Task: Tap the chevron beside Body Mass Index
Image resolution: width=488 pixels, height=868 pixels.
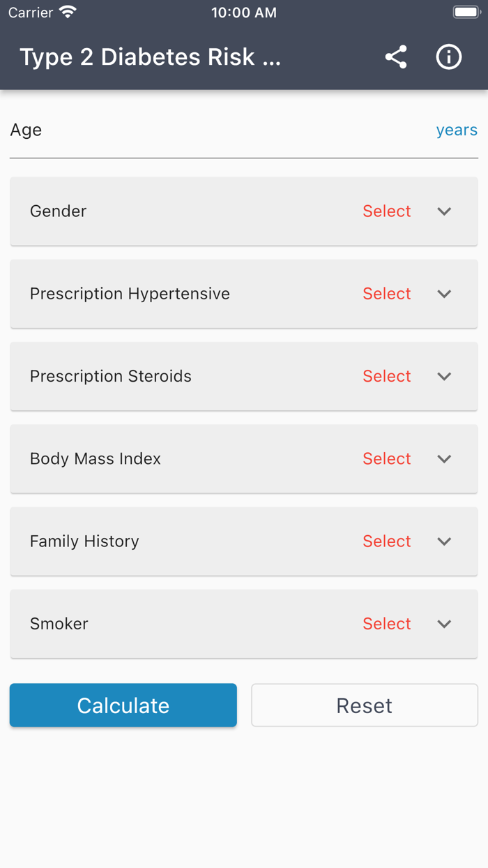Action: (x=444, y=459)
